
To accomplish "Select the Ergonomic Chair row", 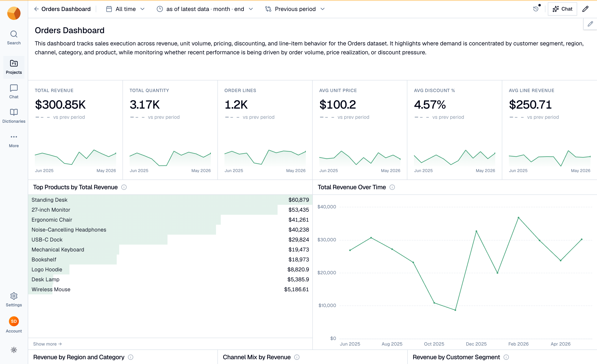I will 170,220.
